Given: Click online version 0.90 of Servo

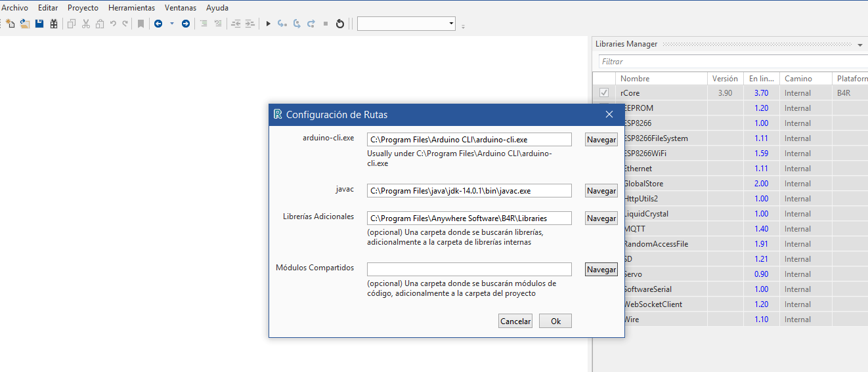Looking at the screenshot, I should coord(761,274).
